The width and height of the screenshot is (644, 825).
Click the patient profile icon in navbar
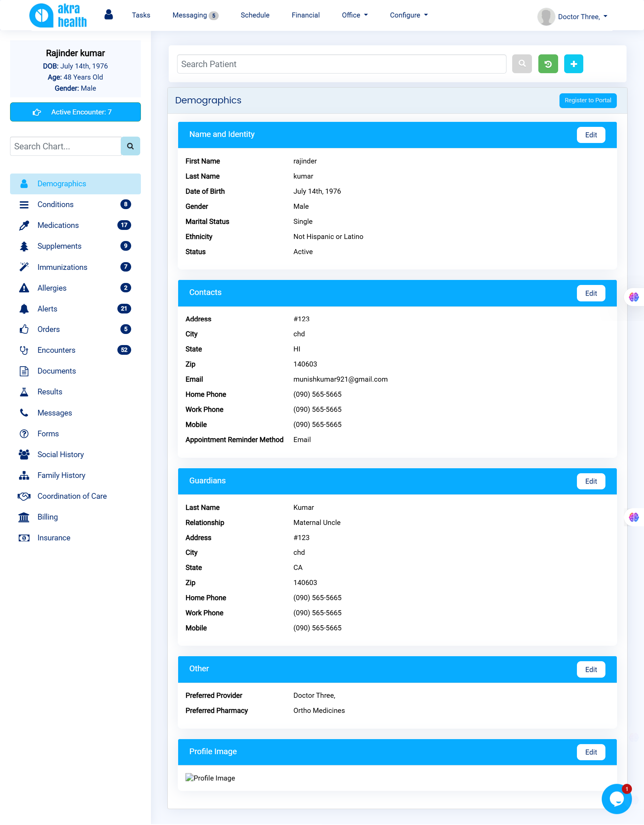coord(108,15)
